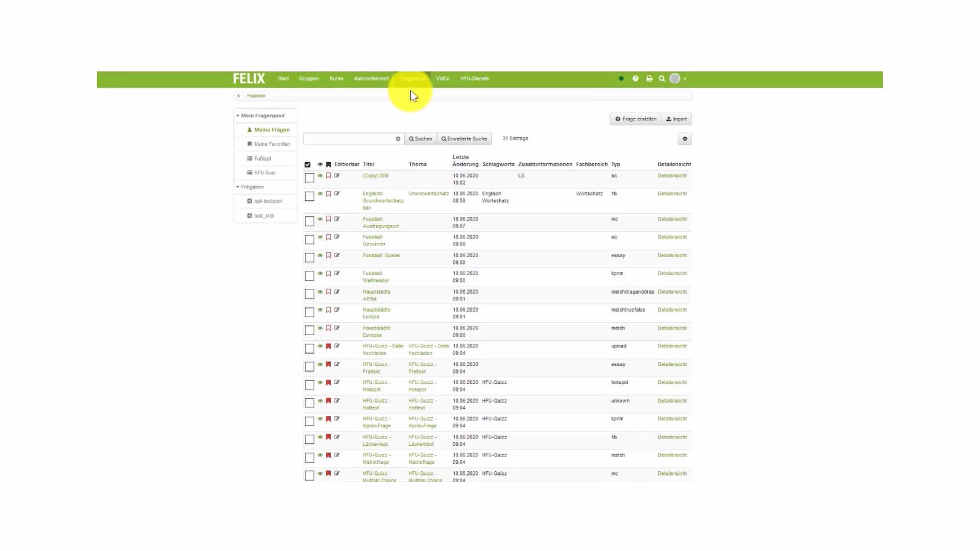Sort by the Typ column header
The width and height of the screenshot is (980, 551).
click(616, 164)
